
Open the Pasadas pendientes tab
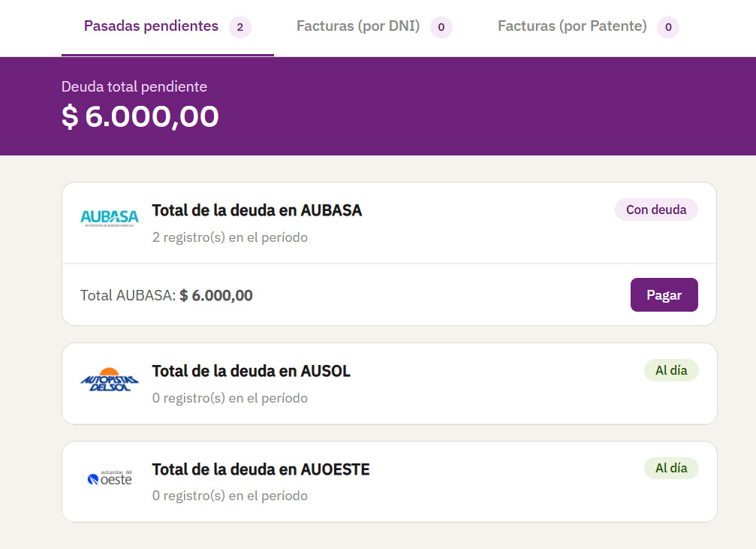[x=167, y=27]
